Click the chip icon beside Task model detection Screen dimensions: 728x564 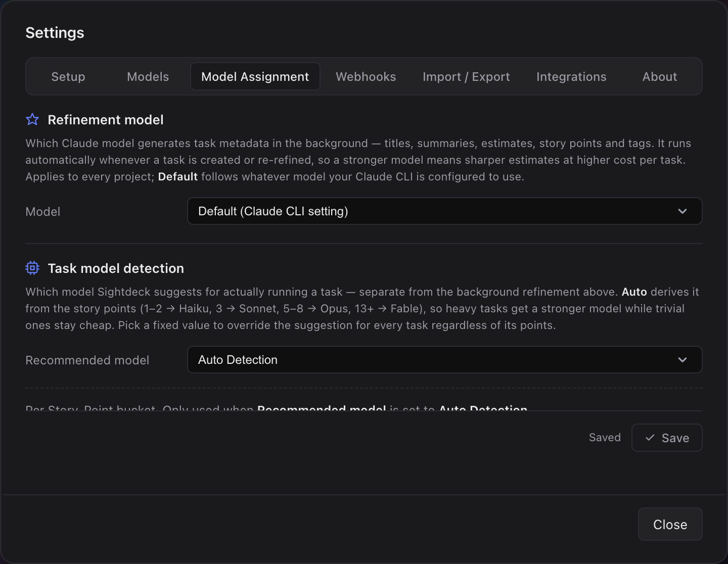(x=32, y=268)
